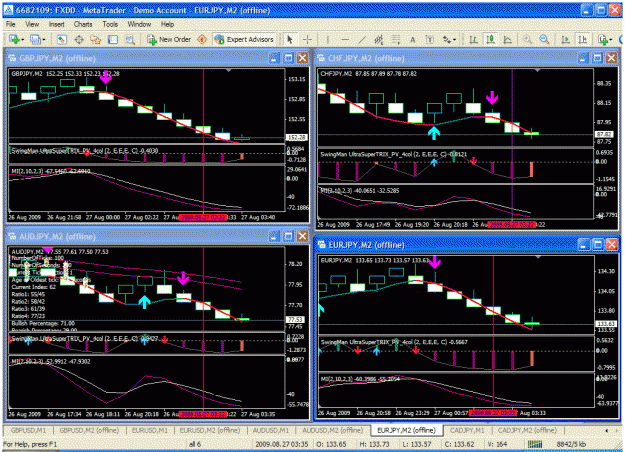Click the 'V: 164' status bar value
625x452 pixels.
pyautogui.click(x=497, y=444)
